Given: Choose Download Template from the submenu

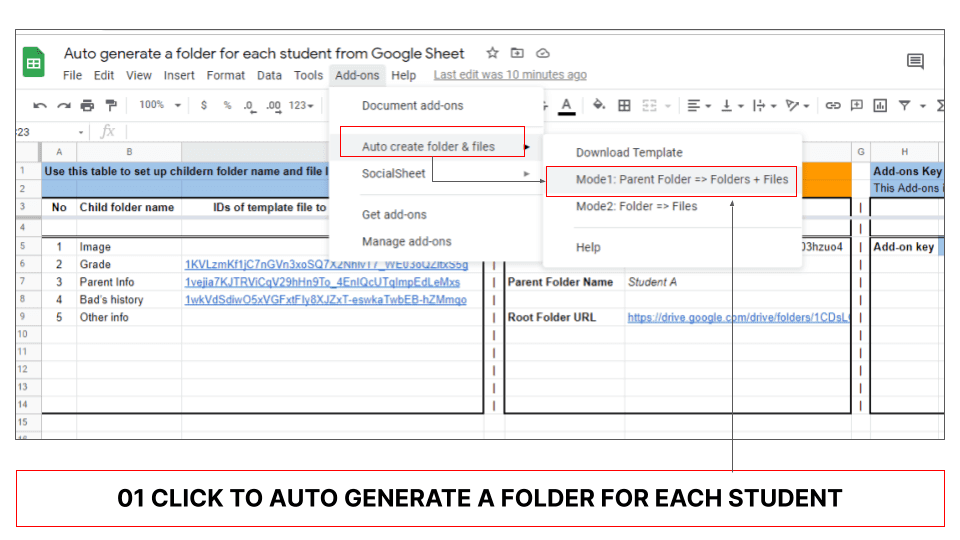Looking at the screenshot, I should (x=629, y=153).
